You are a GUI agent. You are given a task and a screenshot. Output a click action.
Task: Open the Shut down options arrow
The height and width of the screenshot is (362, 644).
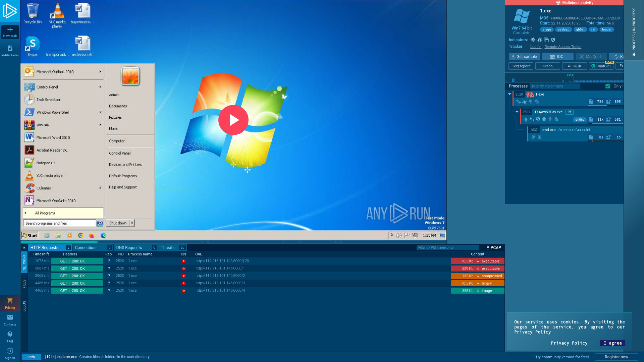pos(132,223)
